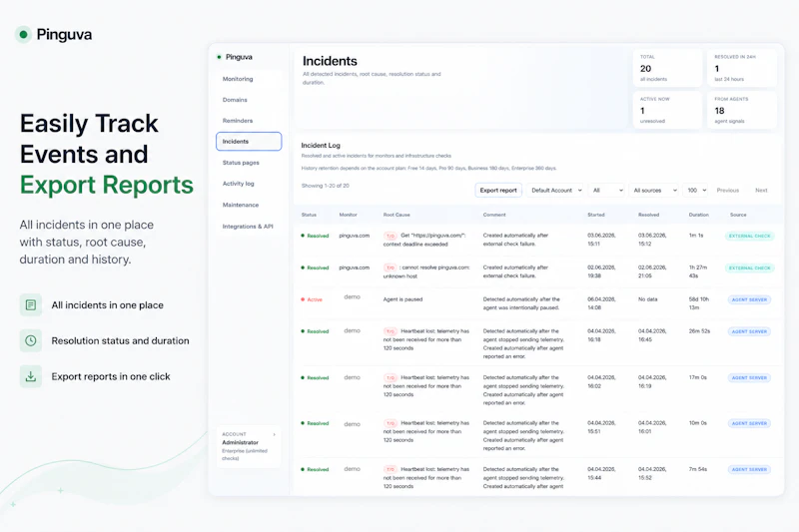Click the Duration column header

click(x=698, y=215)
